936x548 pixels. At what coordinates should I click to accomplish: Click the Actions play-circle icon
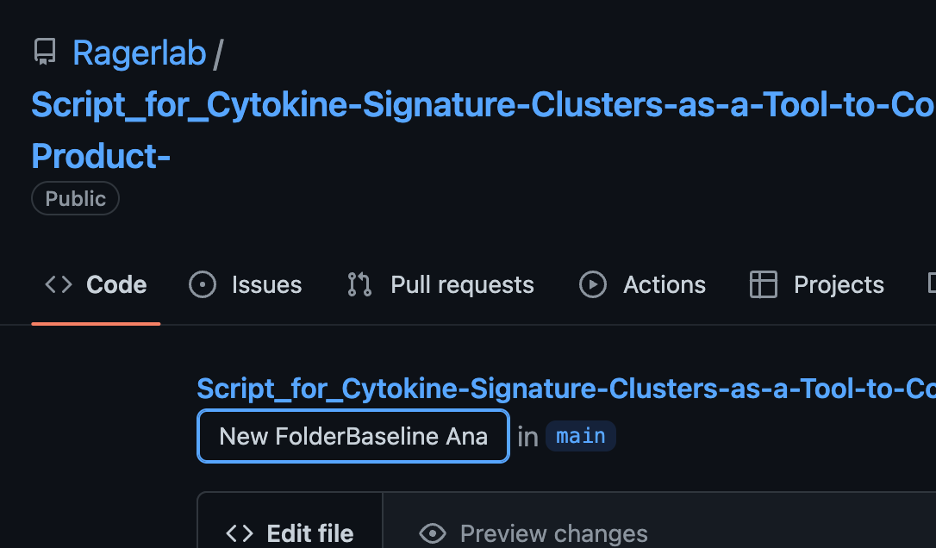coord(593,285)
